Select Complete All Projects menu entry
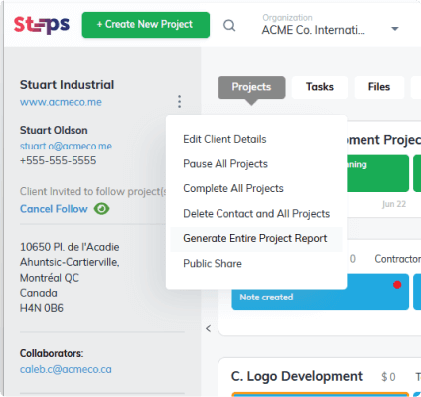421x397 pixels. coord(233,188)
